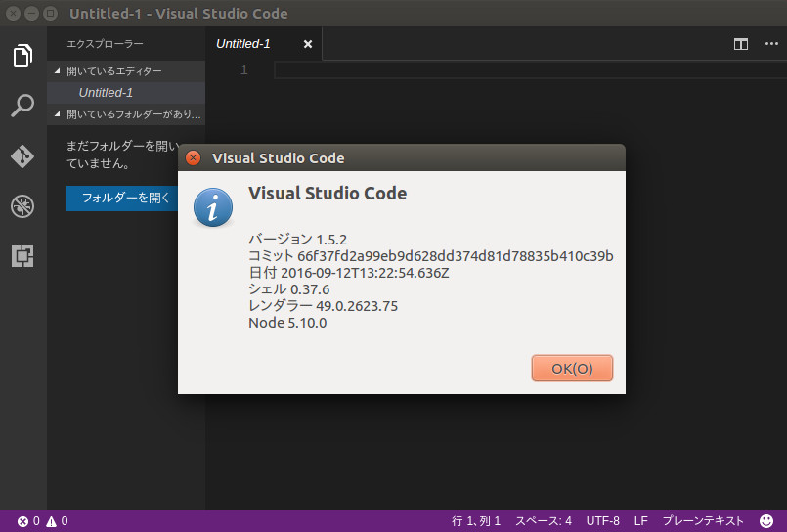Open the Git source control view
Screen dimensions: 787x532
22,156
